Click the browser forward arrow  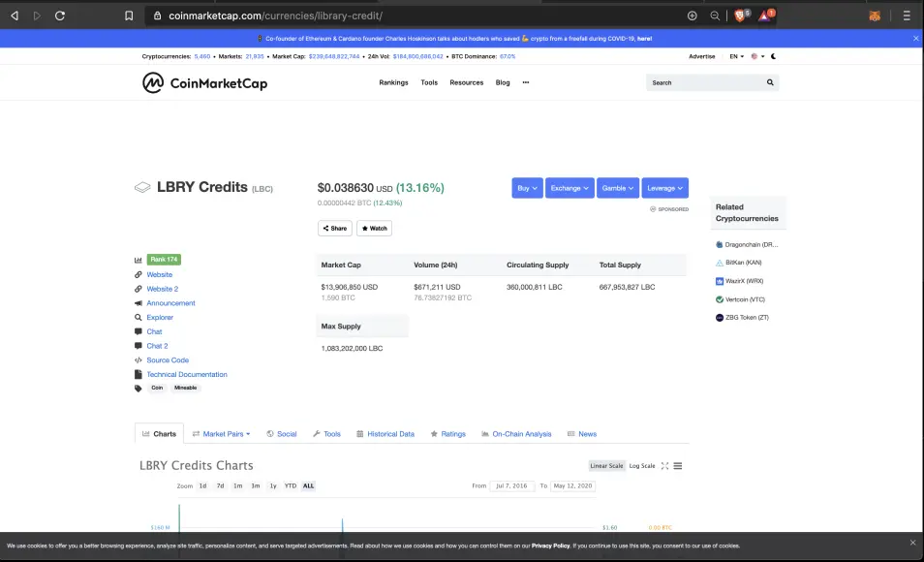[37, 16]
